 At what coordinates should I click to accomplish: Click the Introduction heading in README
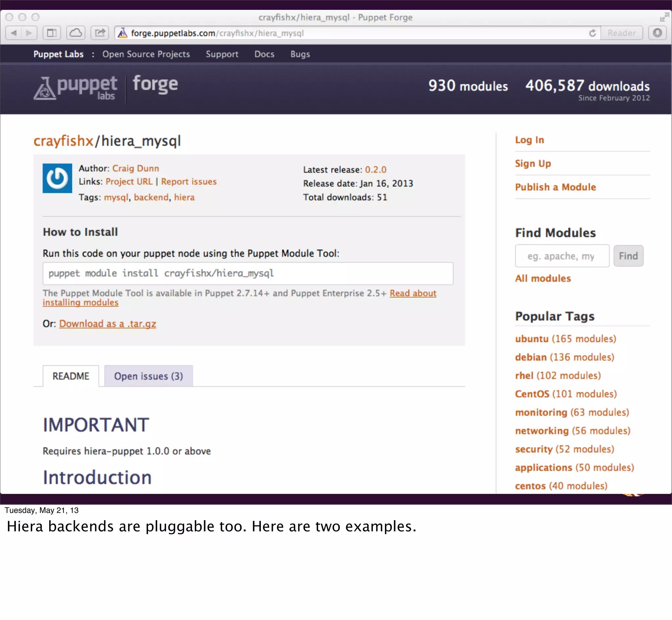[x=97, y=477]
